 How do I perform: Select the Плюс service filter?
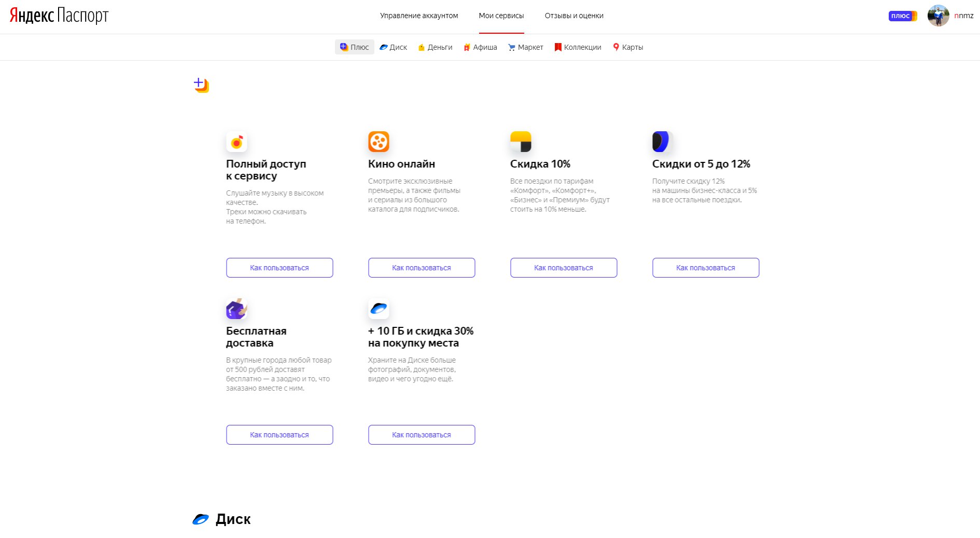coord(355,47)
